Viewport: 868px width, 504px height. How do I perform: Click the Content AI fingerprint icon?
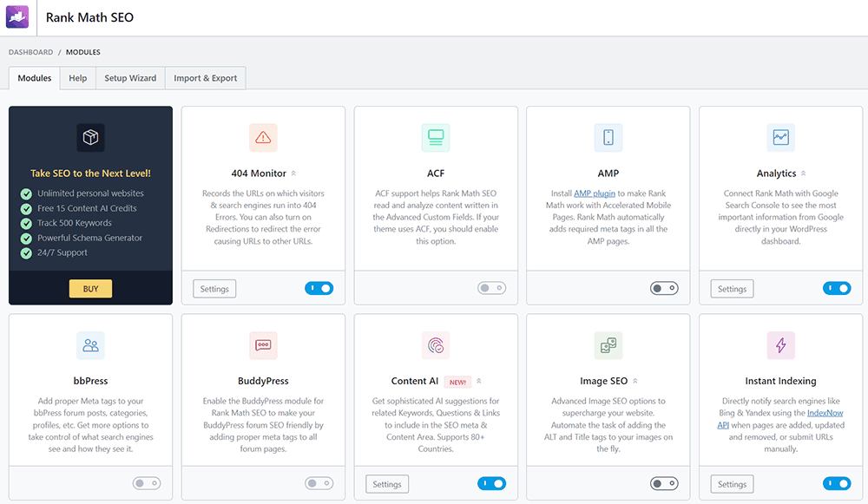pyautogui.click(x=436, y=345)
